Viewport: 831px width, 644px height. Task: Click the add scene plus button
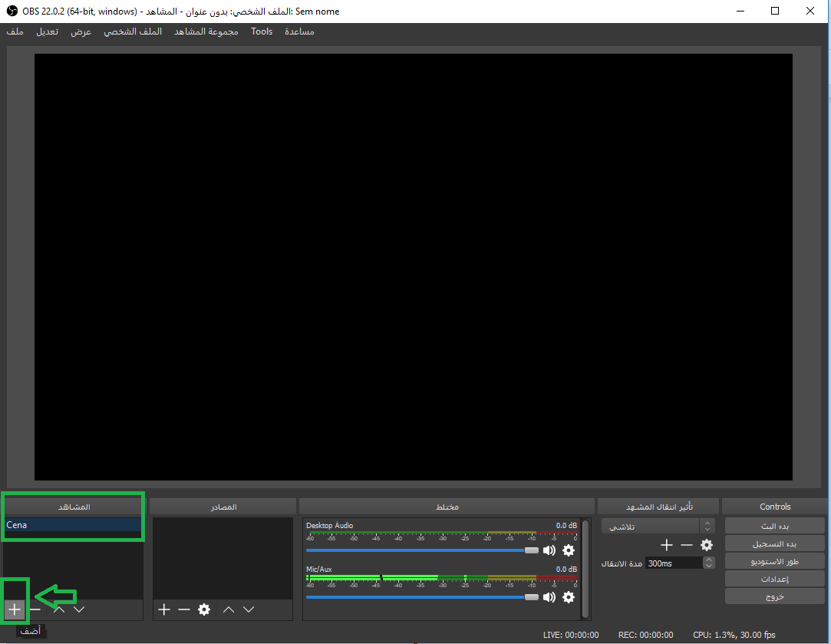(14, 609)
